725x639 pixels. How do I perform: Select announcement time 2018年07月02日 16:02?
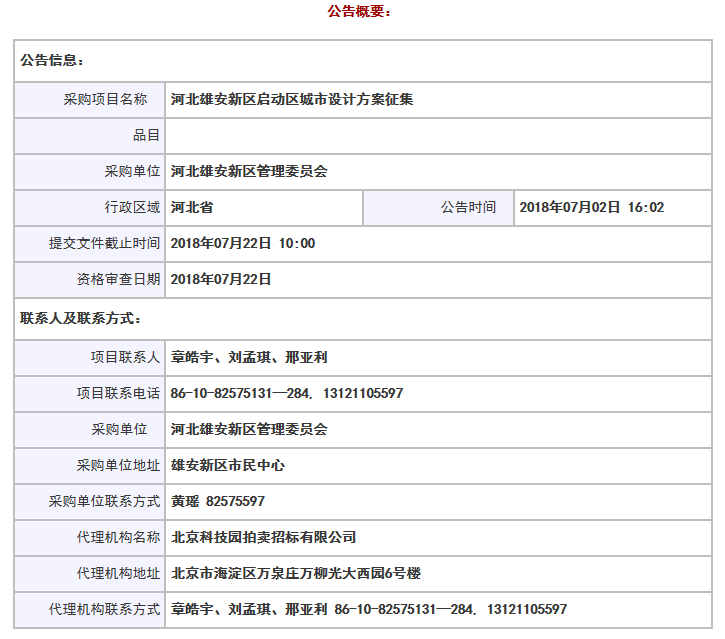pos(592,207)
